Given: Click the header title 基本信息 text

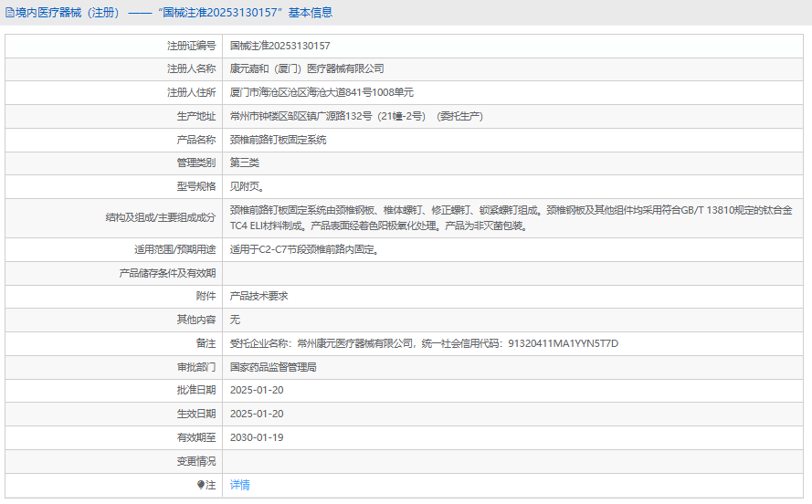Looking at the screenshot, I should (311, 13).
